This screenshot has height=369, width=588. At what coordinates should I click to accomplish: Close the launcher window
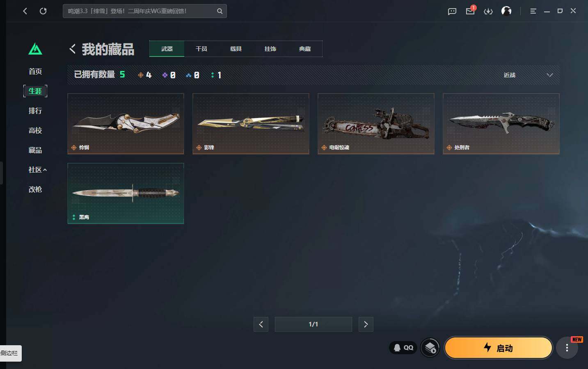[x=573, y=11]
